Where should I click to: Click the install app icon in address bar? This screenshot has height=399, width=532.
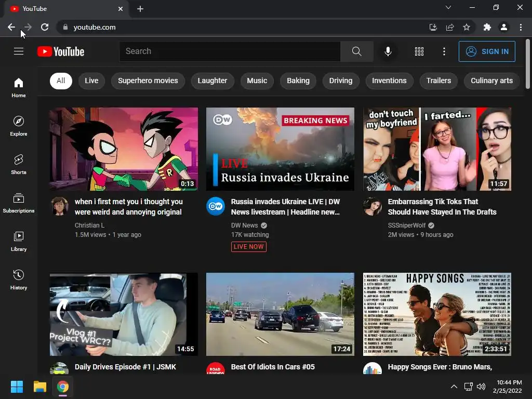pos(433,27)
